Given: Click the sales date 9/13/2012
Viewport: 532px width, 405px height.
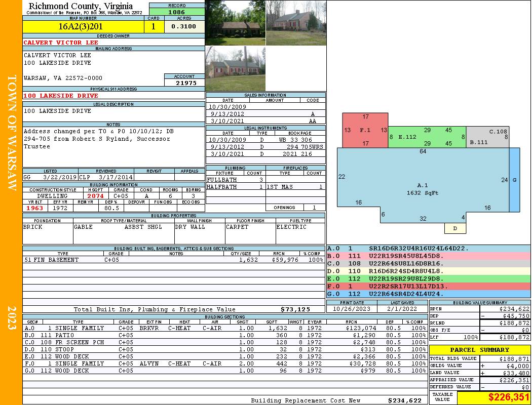Looking at the screenshot, I should point(227,114).
